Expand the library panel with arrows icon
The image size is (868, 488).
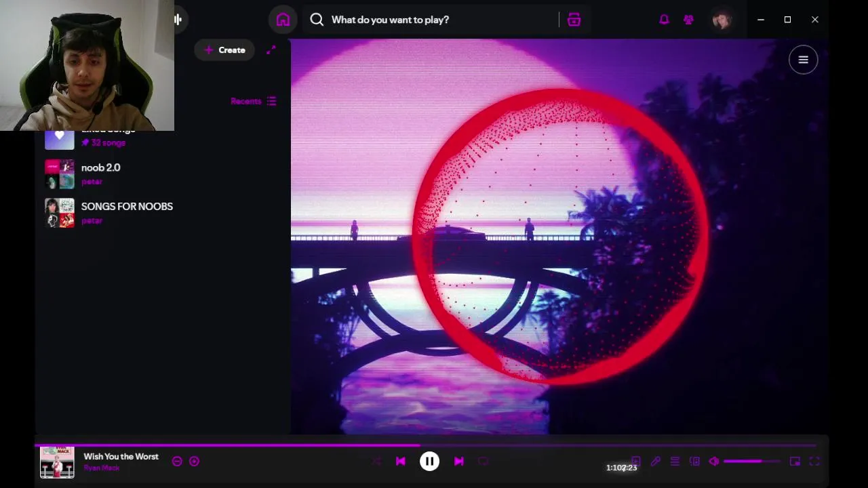pos(271,50)
